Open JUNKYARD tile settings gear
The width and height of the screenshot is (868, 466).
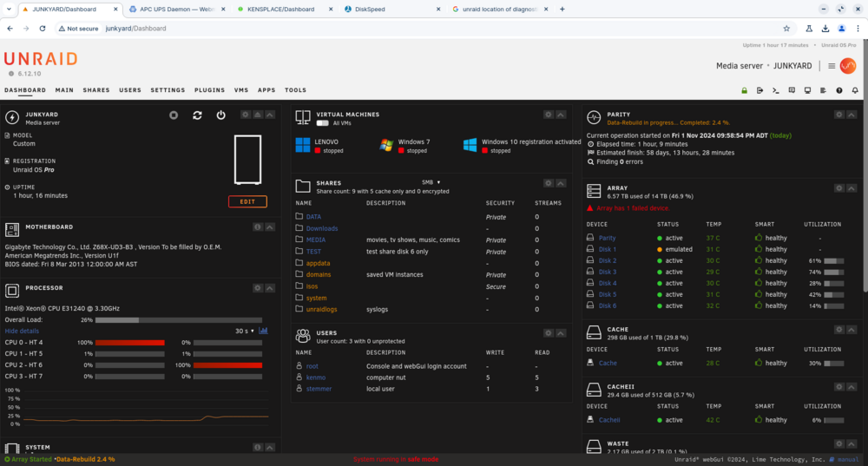[246, 115]
